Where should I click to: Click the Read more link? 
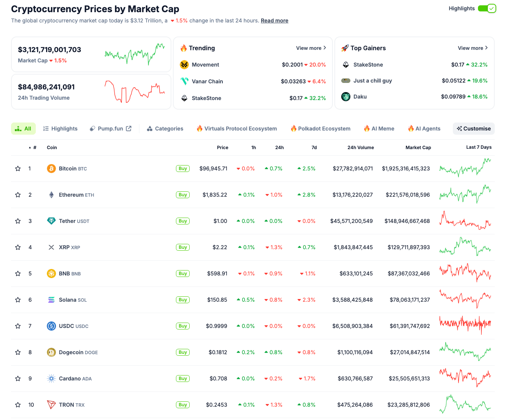pyautogui.click(x=275, y=21)
